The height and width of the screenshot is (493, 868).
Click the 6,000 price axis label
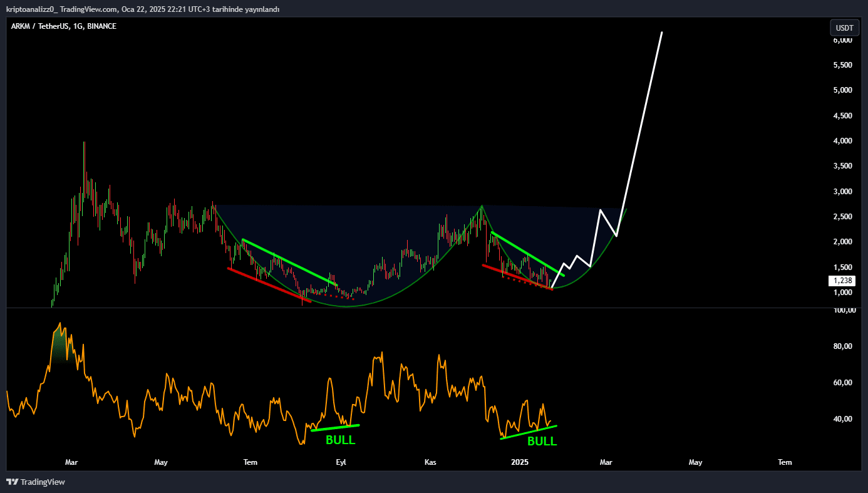click(x=842, y=40)
